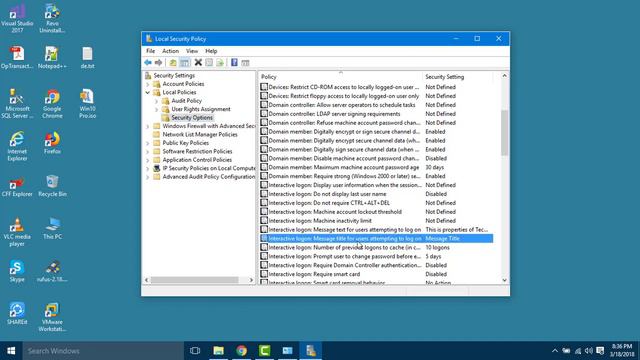Select the Recycle Bin desktop icon
The height and width of the screenshot is (360, 640).
[52, 186]
